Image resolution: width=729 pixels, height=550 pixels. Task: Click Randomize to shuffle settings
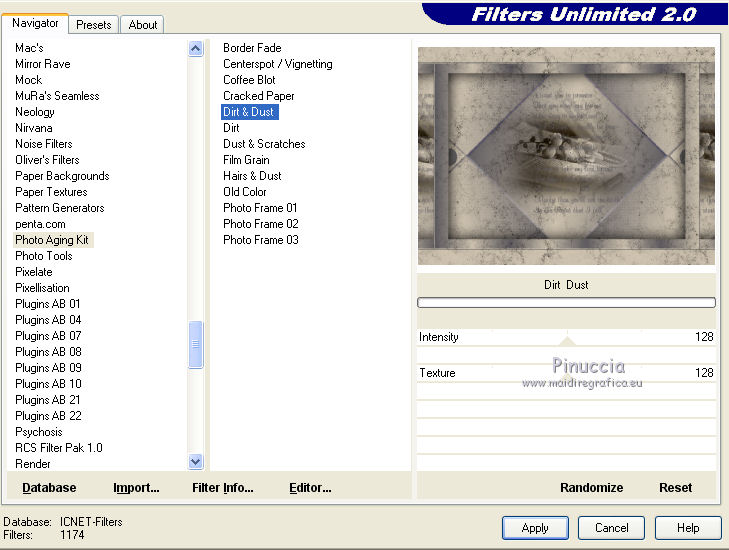tap(591, 488)
